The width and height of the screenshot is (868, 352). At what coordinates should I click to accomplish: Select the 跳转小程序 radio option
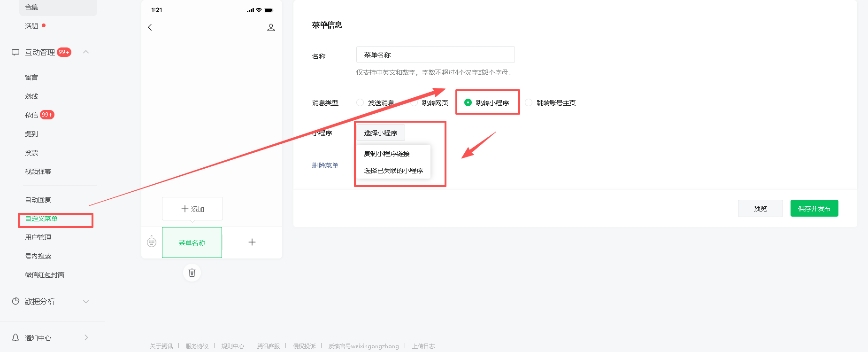point(468,102)
